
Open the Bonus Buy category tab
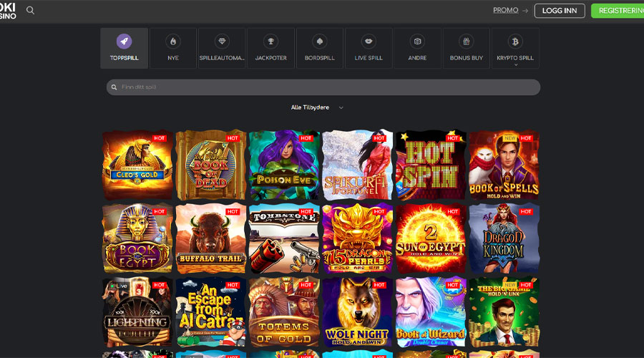466,48
